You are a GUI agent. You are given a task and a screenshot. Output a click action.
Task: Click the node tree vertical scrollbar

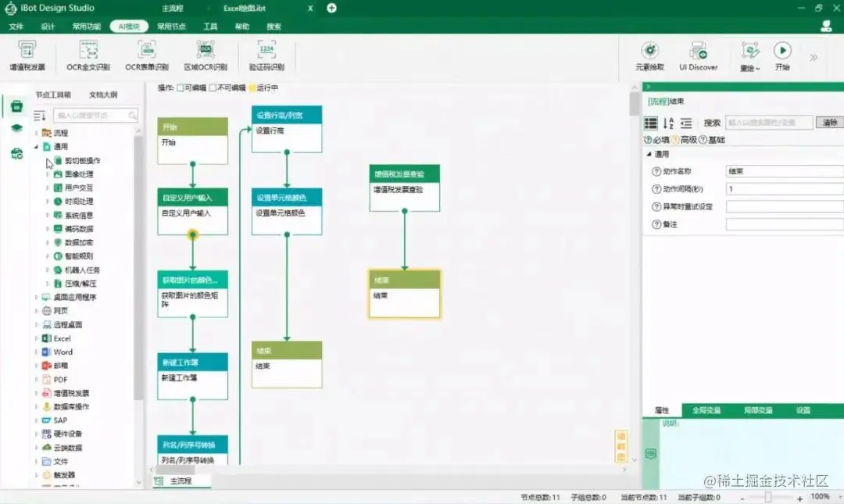tap(138, 266)
